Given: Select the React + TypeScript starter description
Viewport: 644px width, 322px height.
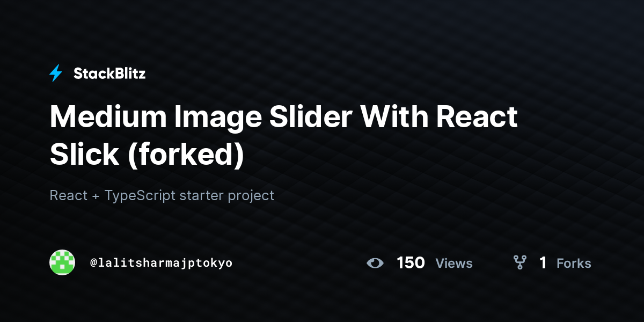Looking at the screenshot, I should pyautogui.click(x=162, y=195).
